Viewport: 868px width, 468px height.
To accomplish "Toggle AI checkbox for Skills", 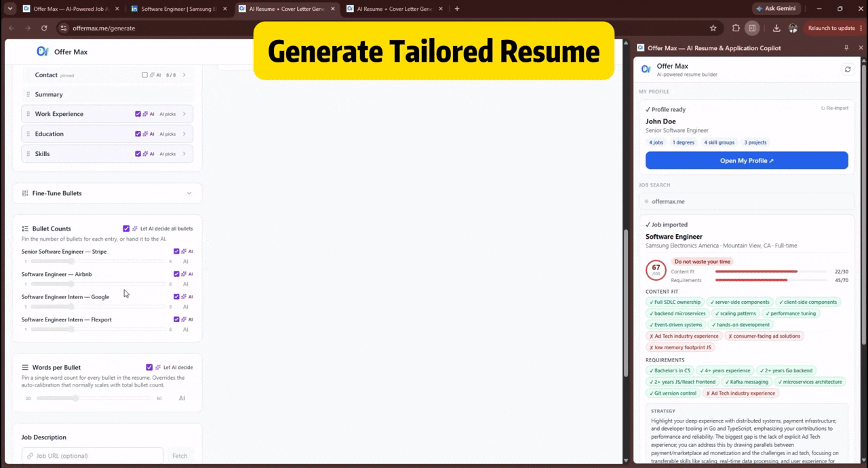I will (138, 154).
